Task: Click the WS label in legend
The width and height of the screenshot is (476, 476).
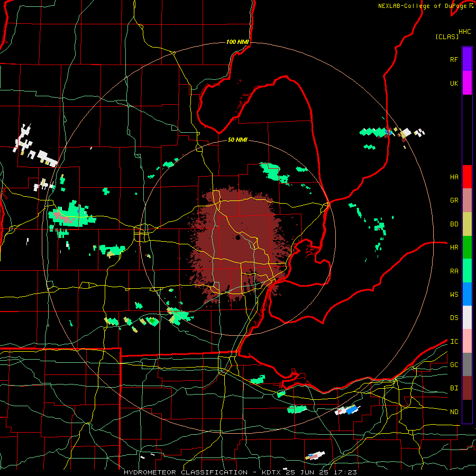Action: [x=454, y=295]
